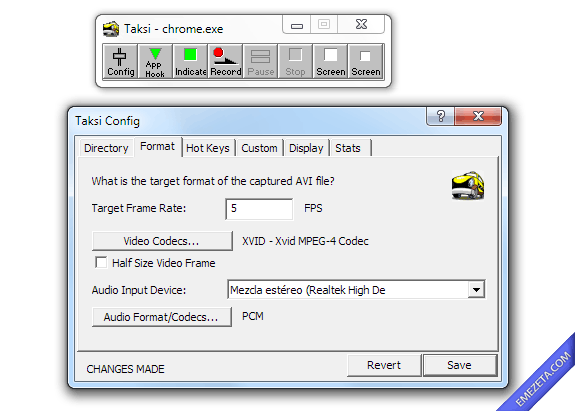Image resolution: width=575 pixels, height=411 pixels.
Task: Click the Taksi Config title text
Action: (x=107, y=121)
